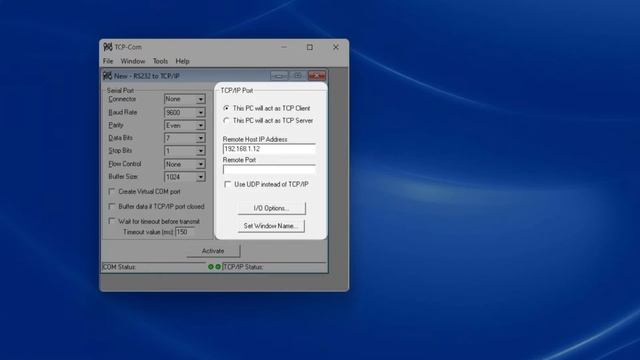
Task: Minimize the TCP-Com main window
Action: pos(284,47)
